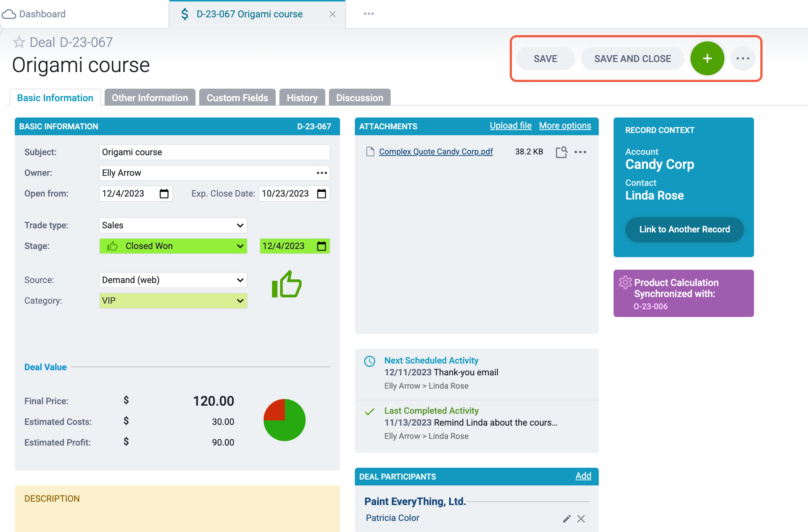808x532 pixels.
Task: Expand the Category VIP dropdown
Action: [240, 301]
